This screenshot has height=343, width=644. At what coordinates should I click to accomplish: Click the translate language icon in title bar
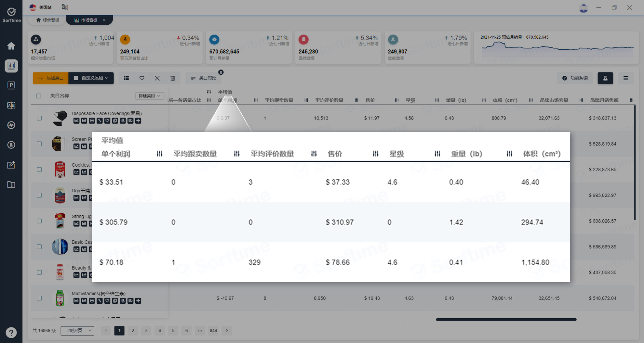coord(65,7)
